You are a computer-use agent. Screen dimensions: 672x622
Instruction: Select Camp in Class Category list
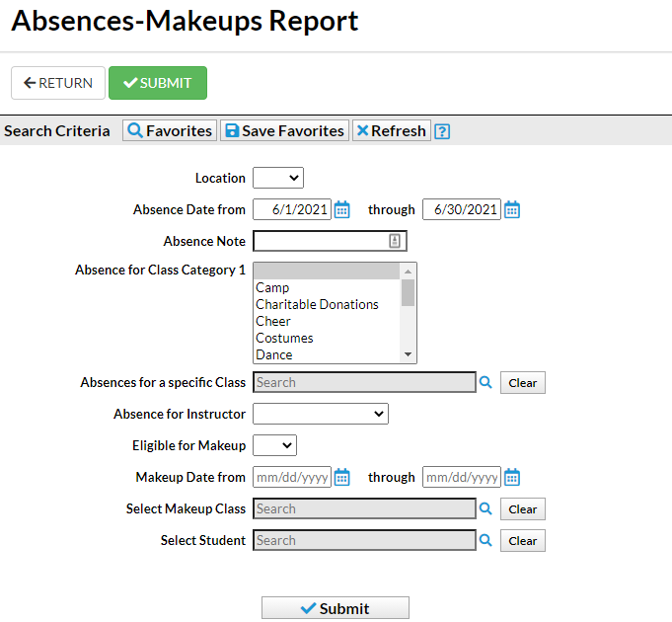tap(327, 287)
